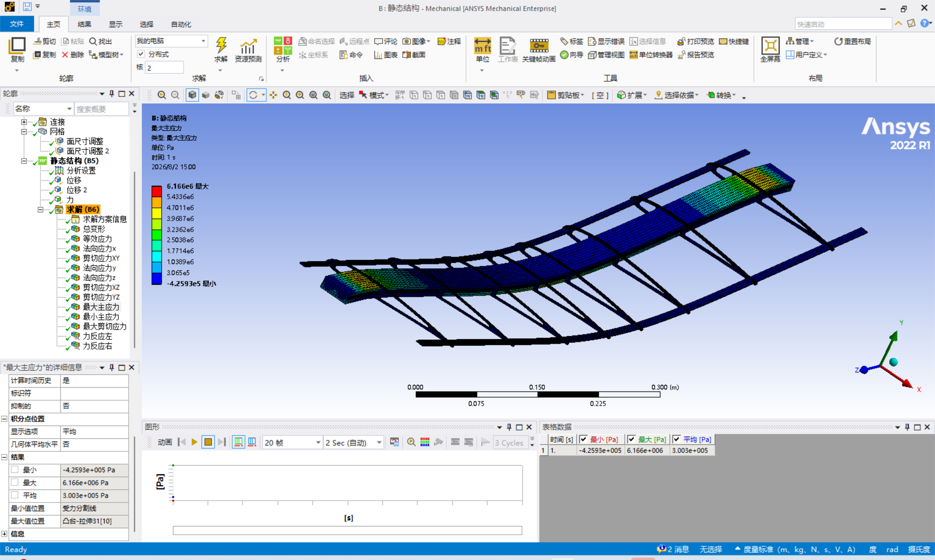Toggle the 平均 [Pa] column checkbox
The width and height of the screenshot is (935, 560).
pos(676,439)
